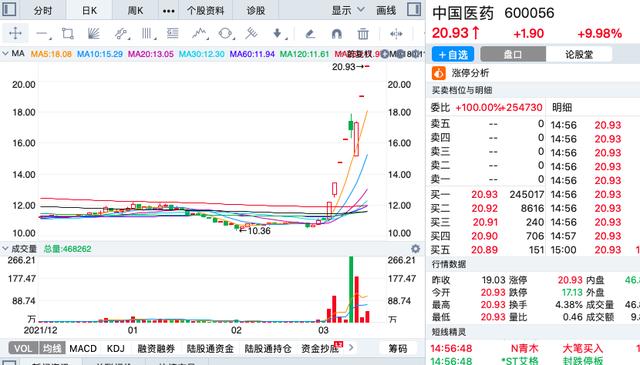
Task: Click the 总量:468262 volume label
Action: pyautogui.click(x=67, y=249)
